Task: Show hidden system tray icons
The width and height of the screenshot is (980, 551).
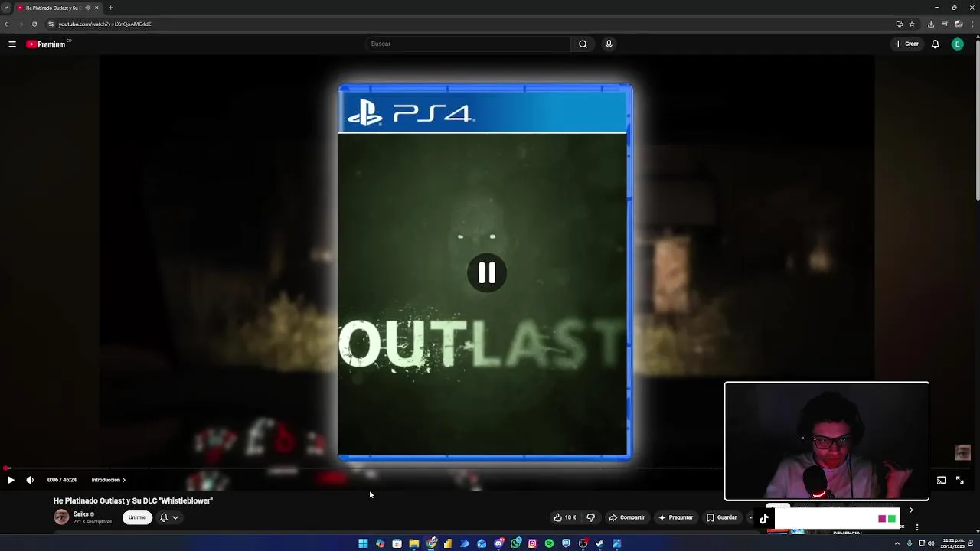Action: [897, 543]
